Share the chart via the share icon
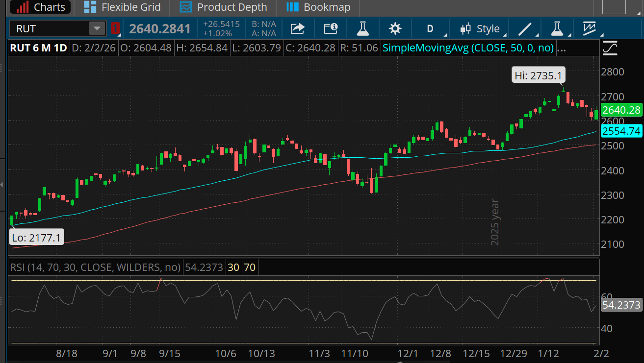This screenshot has width=644, height=363. pos(298,28)
